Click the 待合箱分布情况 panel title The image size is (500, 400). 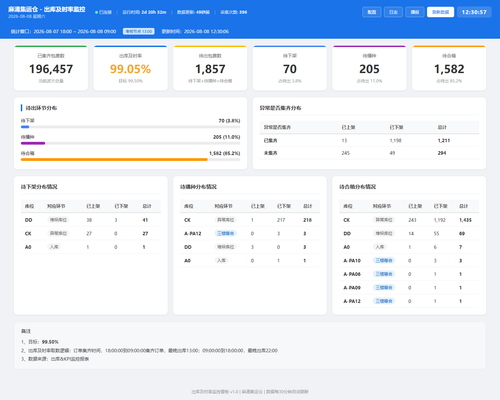pos(358,187)
